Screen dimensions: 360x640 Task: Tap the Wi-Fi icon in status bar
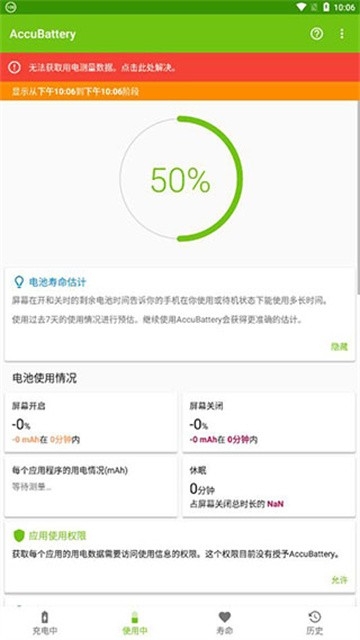pyautogui.click(x=301, y=7)
